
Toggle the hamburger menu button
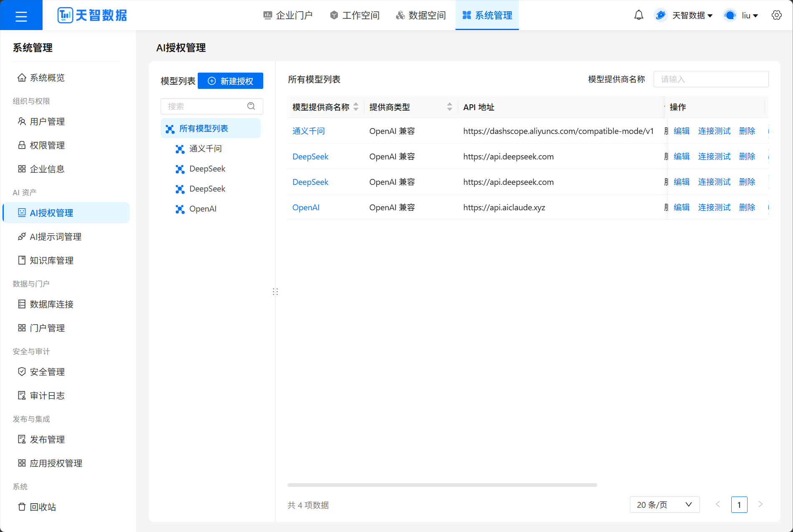21,16
